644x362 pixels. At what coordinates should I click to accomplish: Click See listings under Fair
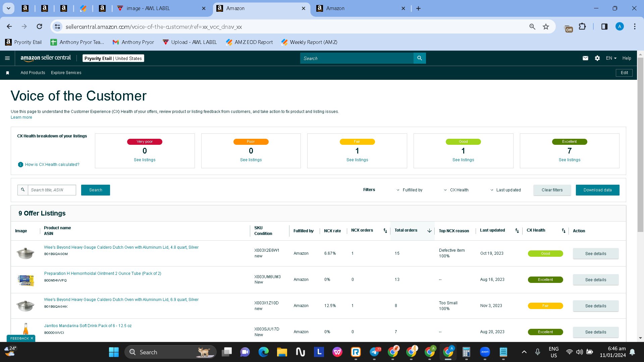[x=357, y=160]
